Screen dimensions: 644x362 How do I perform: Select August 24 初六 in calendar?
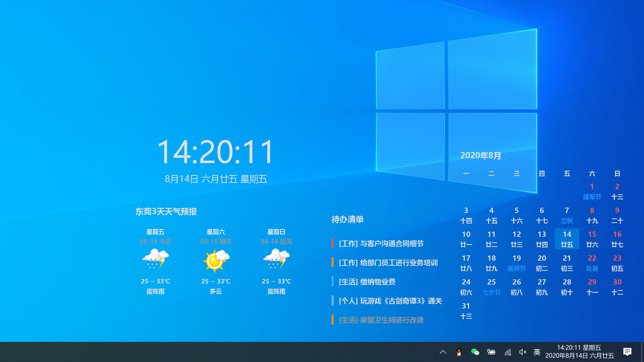[466, 287]
